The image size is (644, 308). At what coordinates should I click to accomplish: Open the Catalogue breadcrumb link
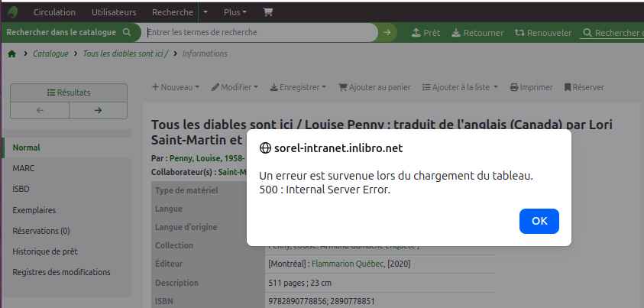tap(51, 53)
